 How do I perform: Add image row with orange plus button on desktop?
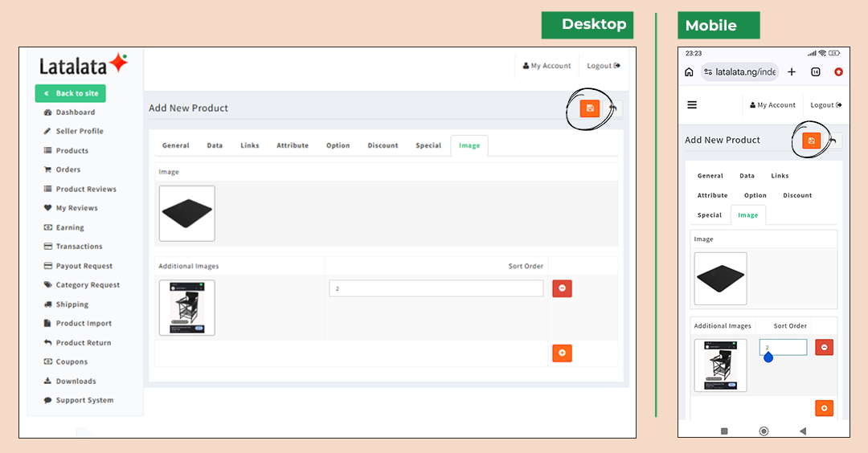coord(562,353)
